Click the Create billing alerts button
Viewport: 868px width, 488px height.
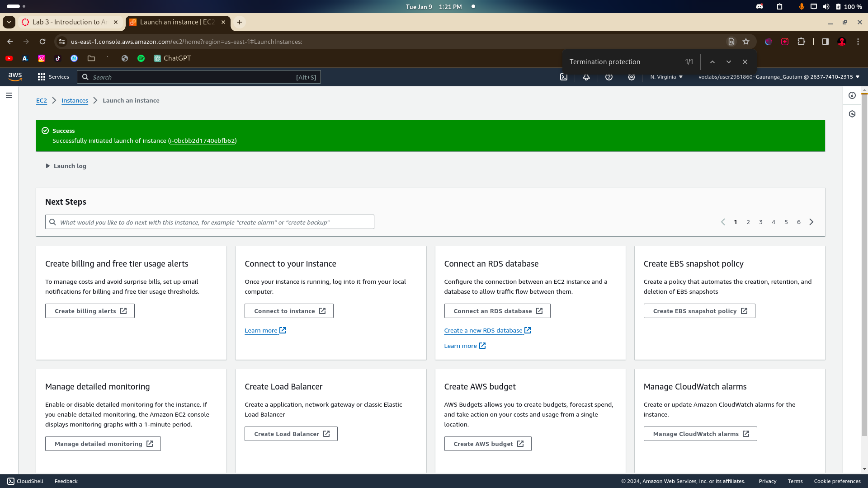90,311
